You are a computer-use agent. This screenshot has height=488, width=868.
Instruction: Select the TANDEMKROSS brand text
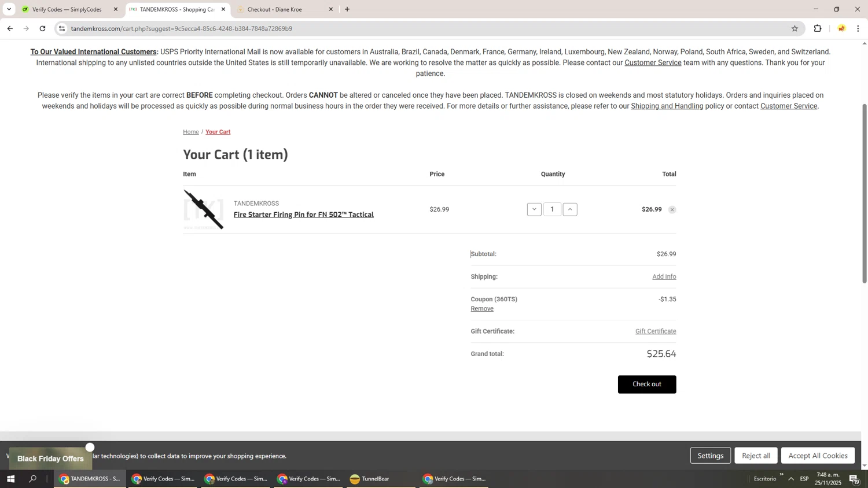[256, 204]
